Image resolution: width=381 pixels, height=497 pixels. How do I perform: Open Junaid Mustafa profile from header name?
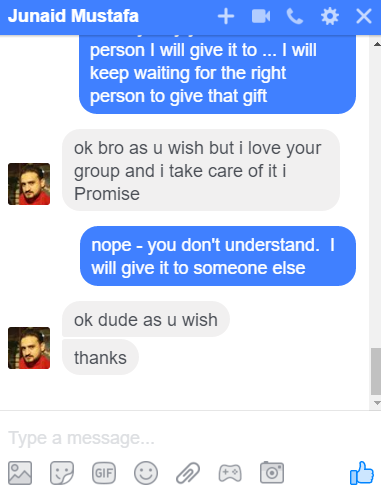tap(73, 16)
